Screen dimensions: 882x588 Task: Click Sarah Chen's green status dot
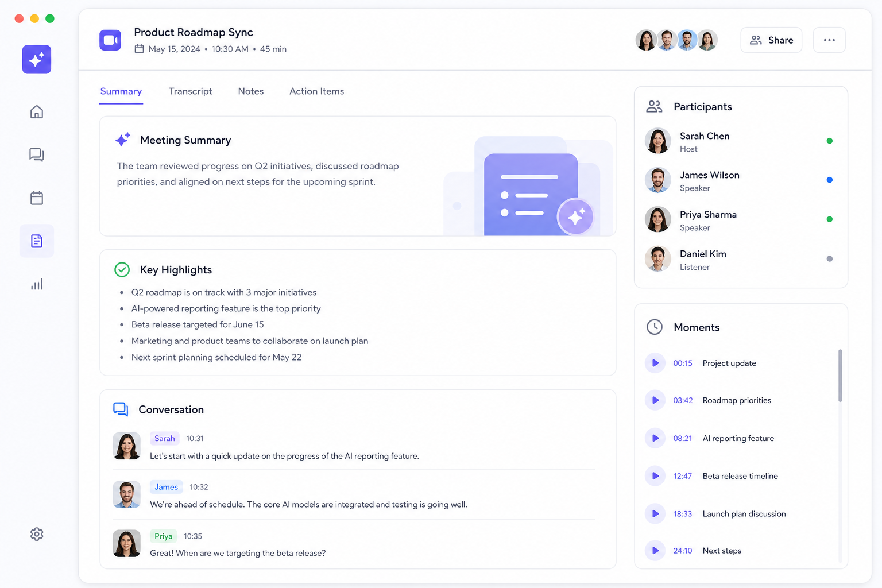click(x=829, y=141)
